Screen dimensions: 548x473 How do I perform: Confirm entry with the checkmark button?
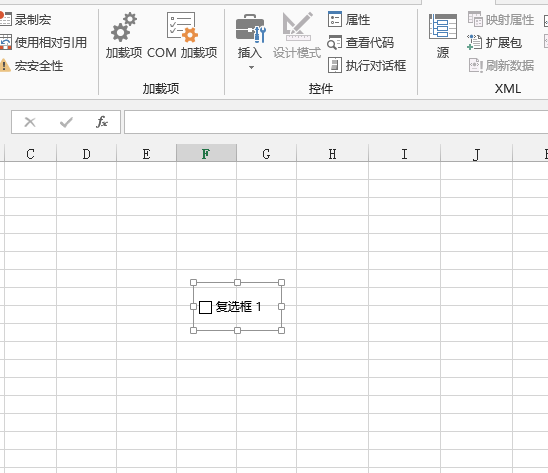pyautogui.click(x=66, y=122)
